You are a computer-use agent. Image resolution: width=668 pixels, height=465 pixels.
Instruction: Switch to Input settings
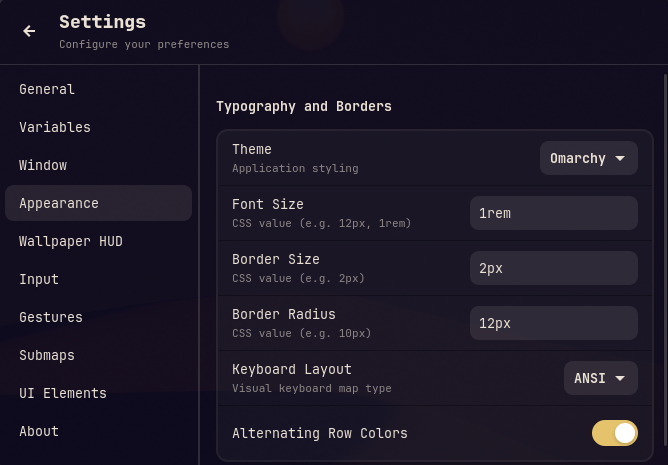[39, 279]
